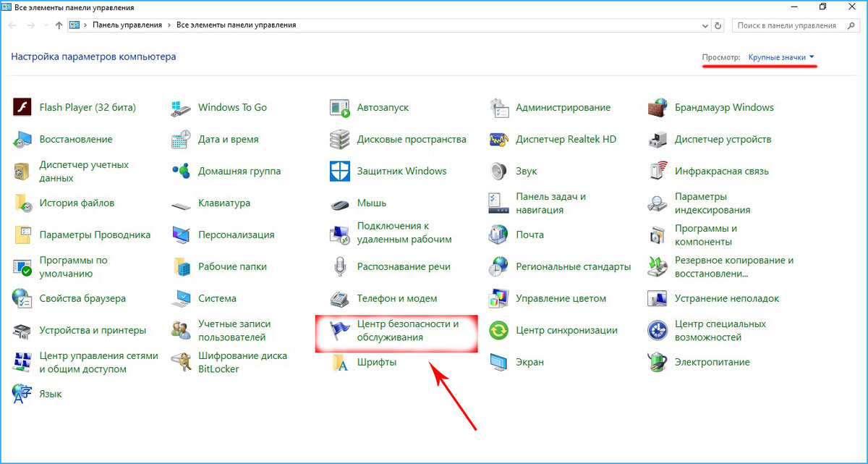Open the Устройства и принтеры icon

(22, 330)
